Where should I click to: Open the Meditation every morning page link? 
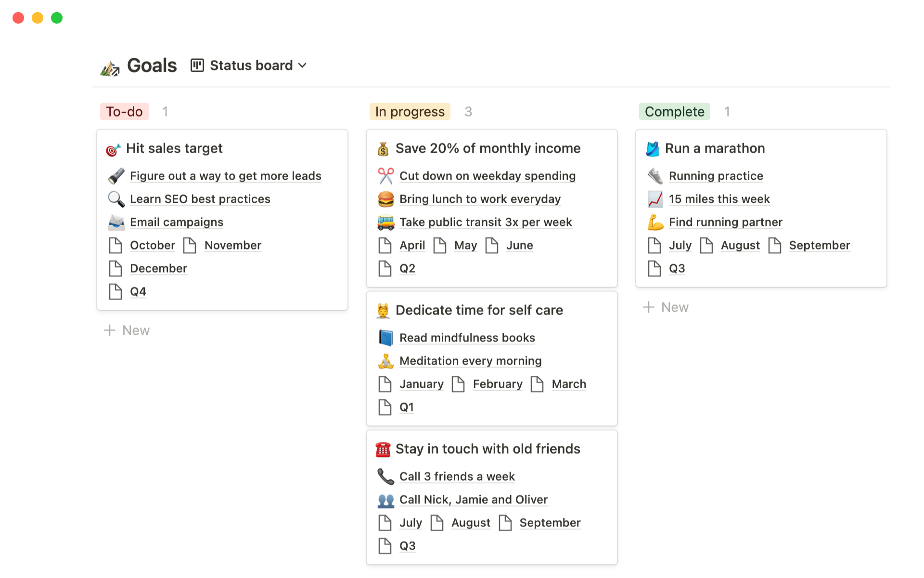click(x=470, y=361)
